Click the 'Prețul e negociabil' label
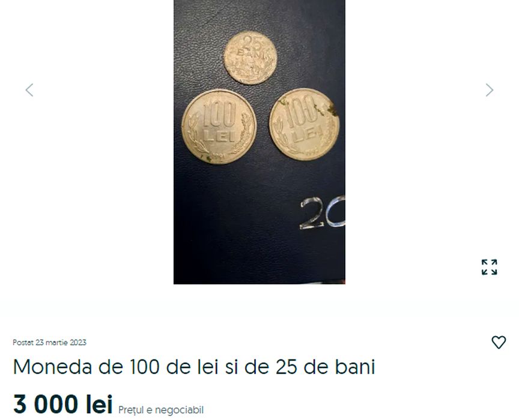The height and width of the screenshot is (420, 519). (161, 410)
